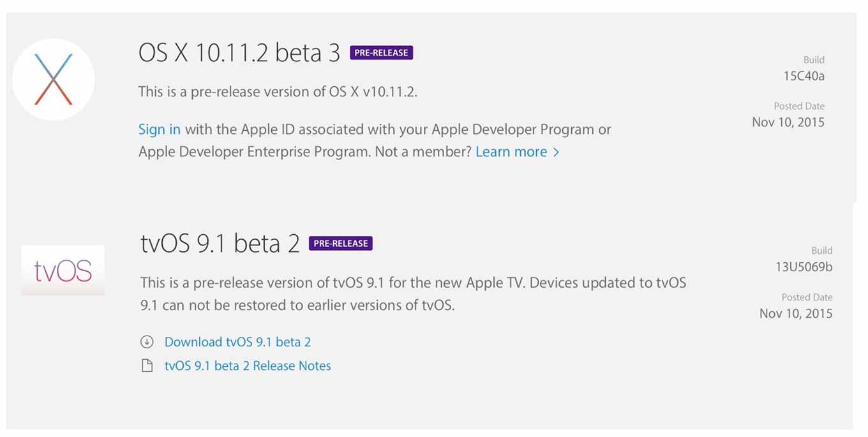Viewport: 868px width, 437px height.
Task: Click build number 15C40a
Action: tap(804, 76)
